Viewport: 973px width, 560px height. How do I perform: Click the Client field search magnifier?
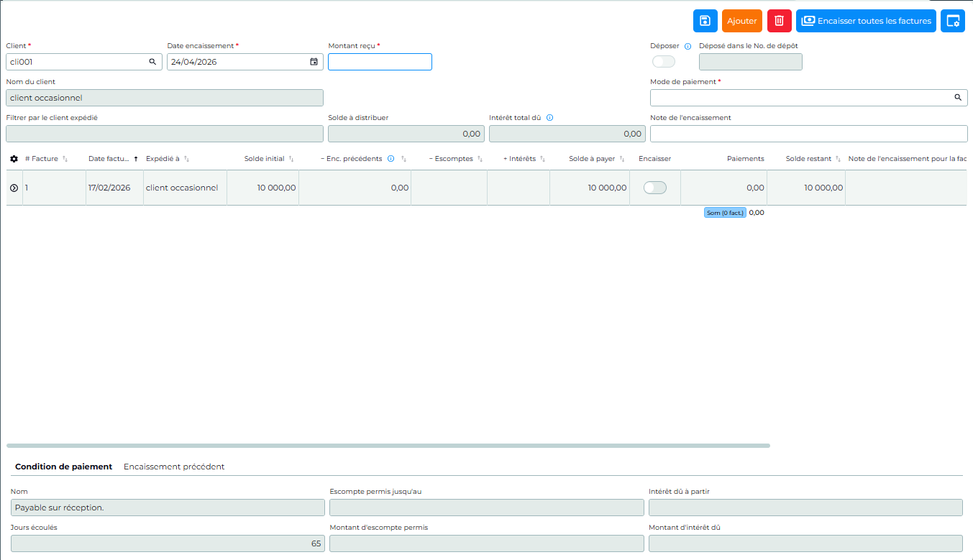[152, 62]
